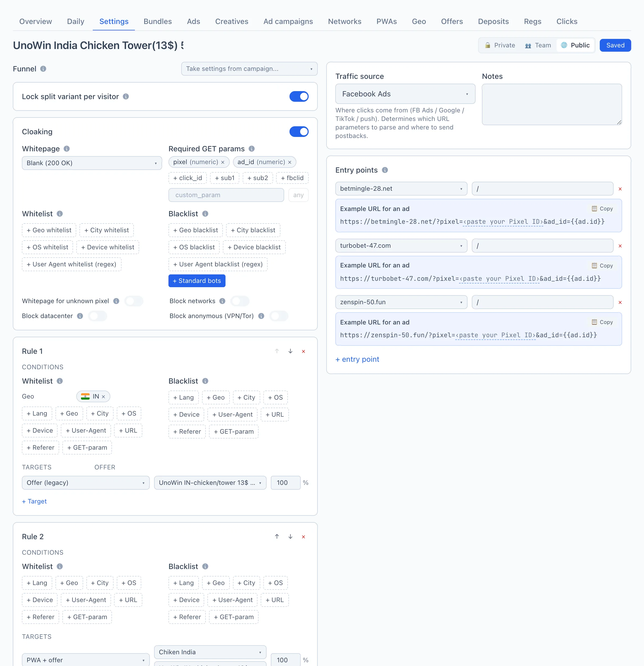
Task: Delete Rule 1
Action: click(304, 352)
